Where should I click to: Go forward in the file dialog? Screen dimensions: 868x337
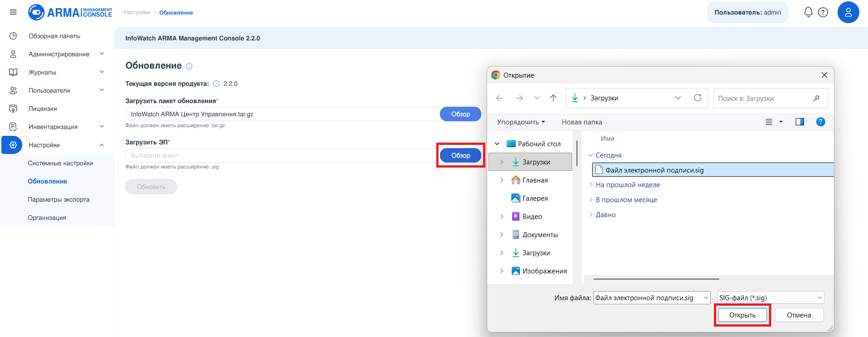click(519, 98)
